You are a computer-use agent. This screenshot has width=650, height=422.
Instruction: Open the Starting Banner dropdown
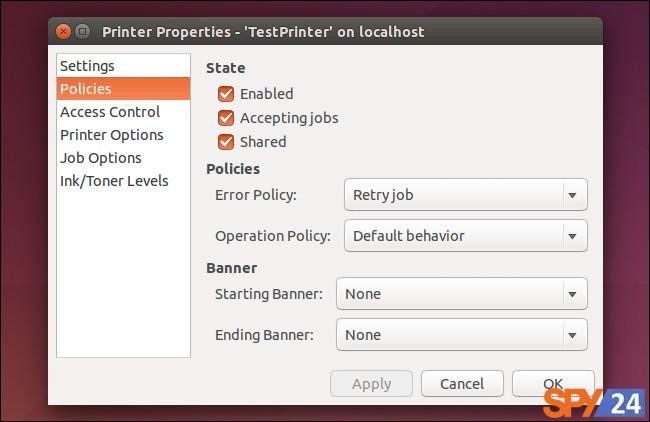[462, 294]
